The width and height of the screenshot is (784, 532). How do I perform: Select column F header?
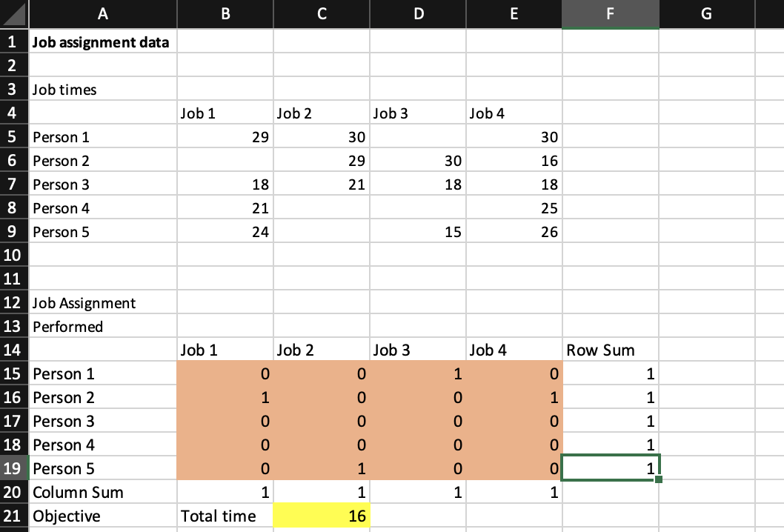610,13
